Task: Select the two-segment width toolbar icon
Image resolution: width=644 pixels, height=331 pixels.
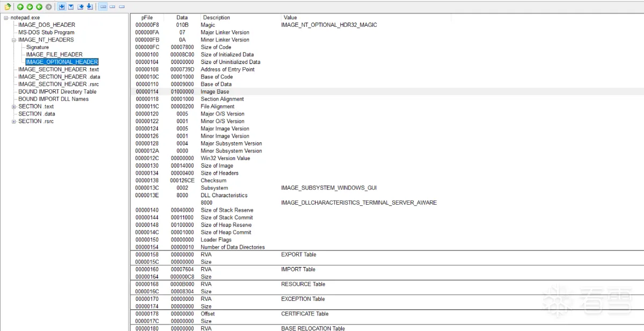Action: point(113,7)
